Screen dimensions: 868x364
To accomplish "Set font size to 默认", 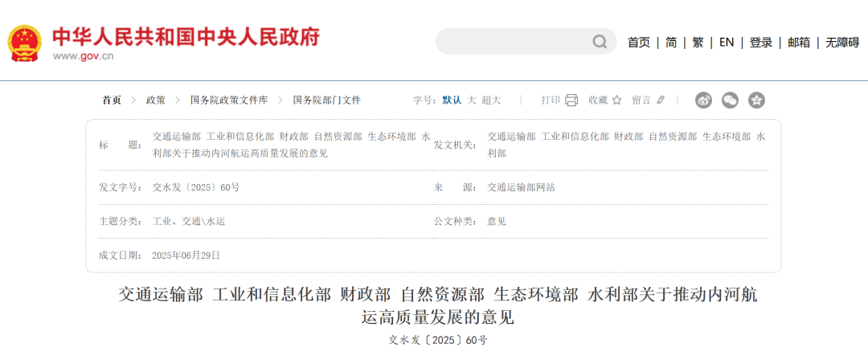I will tap(452, 100).
